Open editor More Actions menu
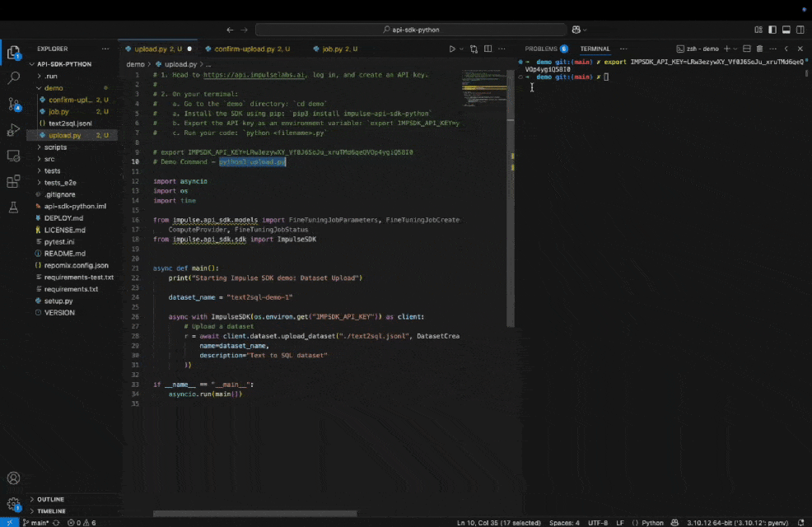Image resolution: width=812 pixels, height=527 pixels. click(x=502, y=49)
